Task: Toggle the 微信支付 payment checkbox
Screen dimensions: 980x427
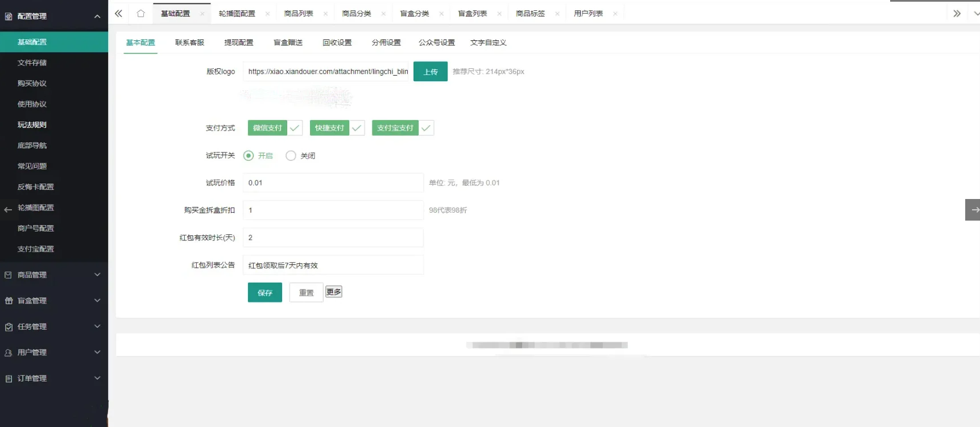Action: [275, 128]
